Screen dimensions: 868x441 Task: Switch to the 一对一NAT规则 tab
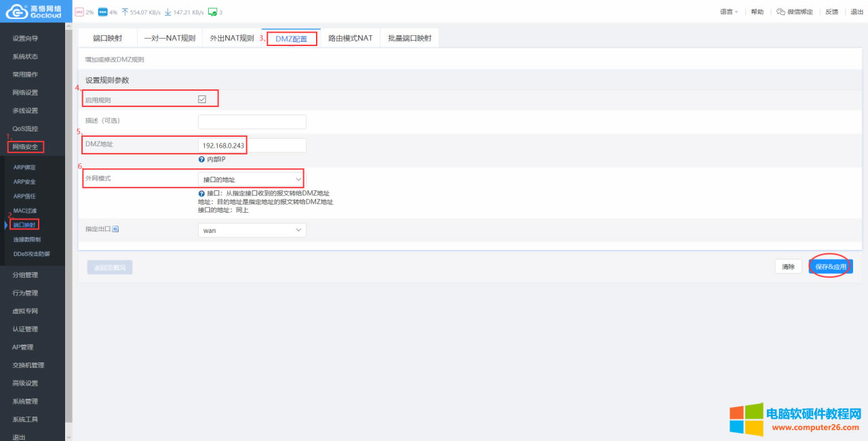(170, 38)
